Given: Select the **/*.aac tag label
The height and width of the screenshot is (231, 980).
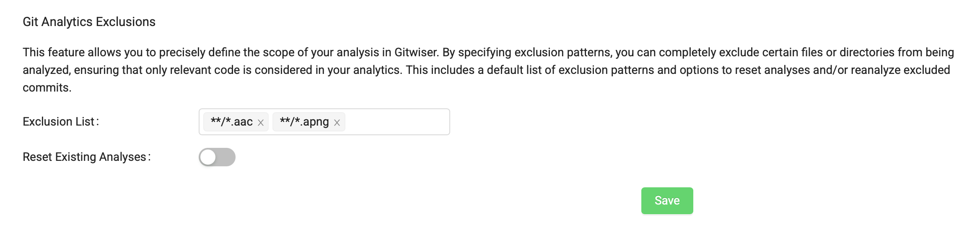Looking at the screenshot, I should click(x=231, y=122).
